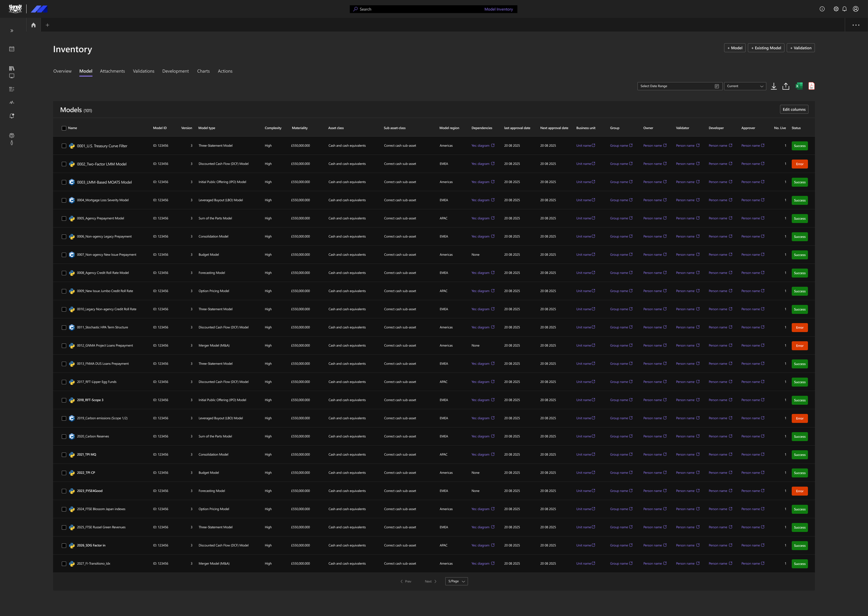Click the Select Date Range field
Screen dimensions: 868x616
pyautogui.click(x=679, y=86)
